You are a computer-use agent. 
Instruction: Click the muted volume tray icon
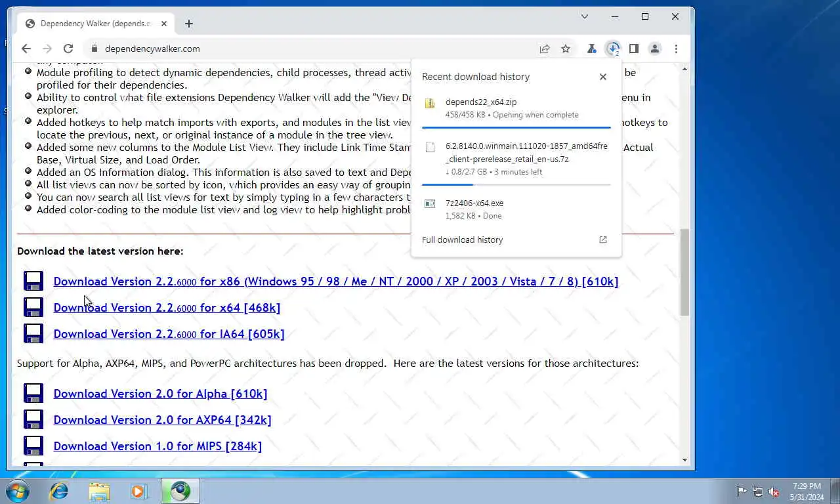(x=774, y=492)
